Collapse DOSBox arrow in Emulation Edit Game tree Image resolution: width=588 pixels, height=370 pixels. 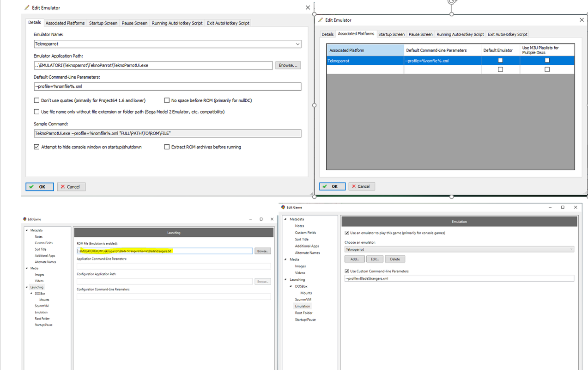coord(291,286)
